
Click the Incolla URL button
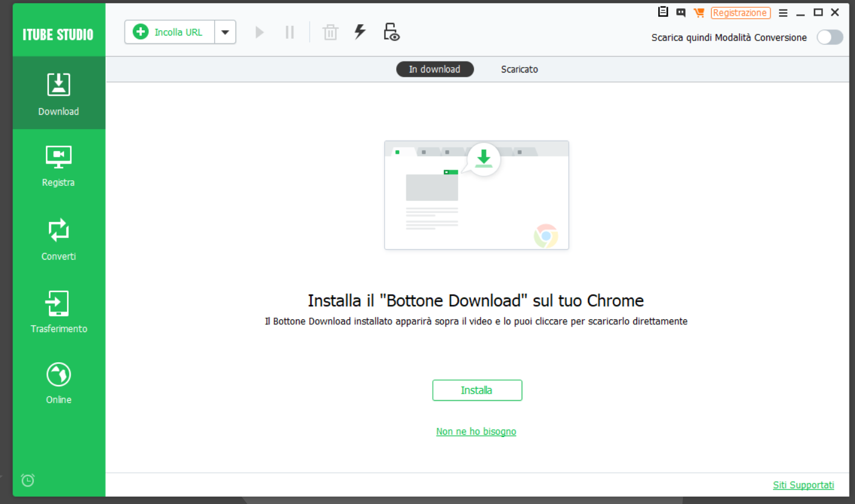pyautogui.click(x=170, y=32)
